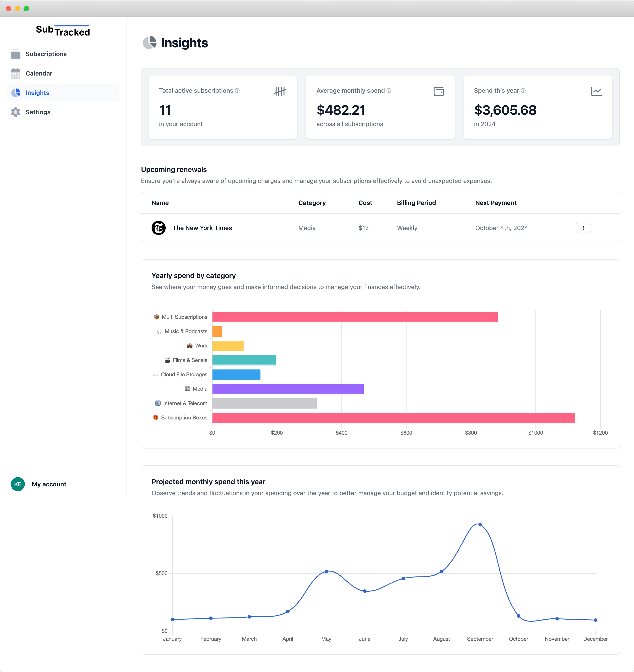Click the September data point on line chart
The image size is (634, 672).
[480, 524]
